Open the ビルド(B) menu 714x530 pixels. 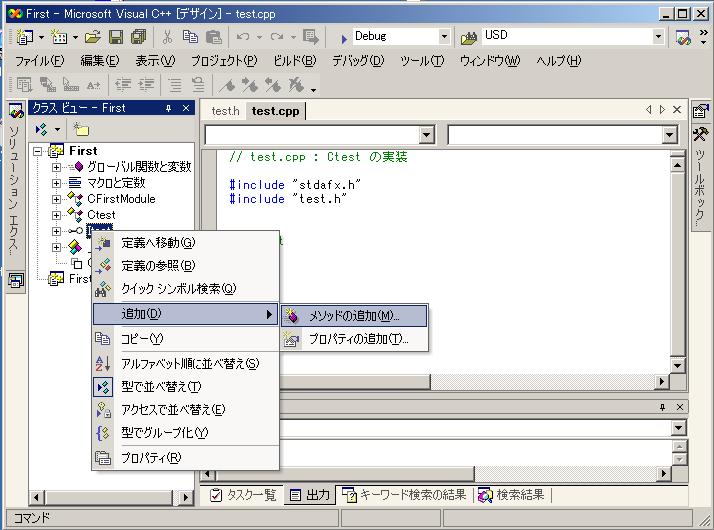tap(295, 61)
